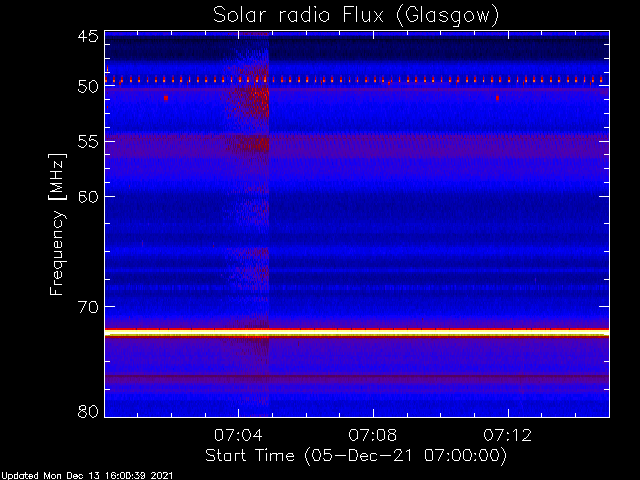Click the 70 frequency tick label

(88, 307)
